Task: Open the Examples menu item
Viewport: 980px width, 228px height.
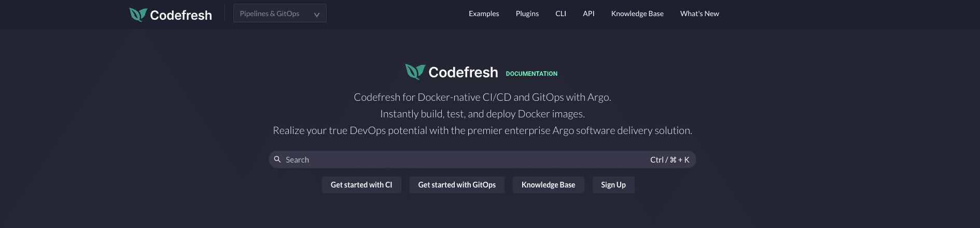Action: pyautogui.click(x=484, y=14)
